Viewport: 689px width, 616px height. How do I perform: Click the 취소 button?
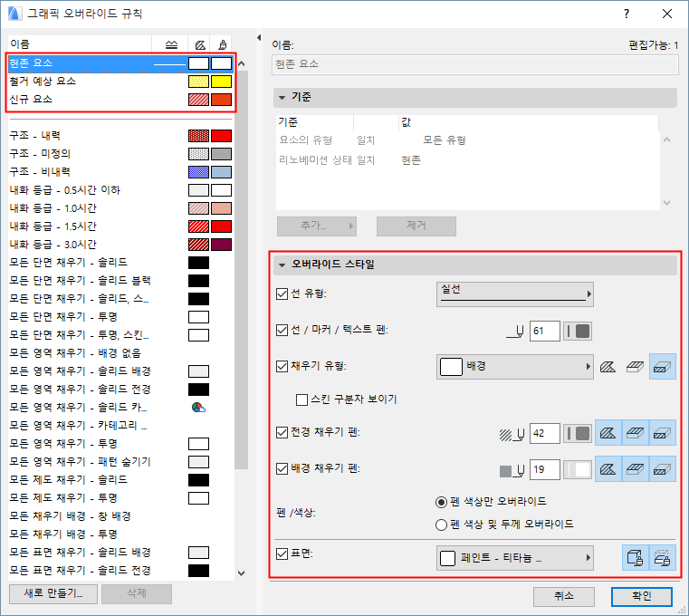[x=564, y=597]
